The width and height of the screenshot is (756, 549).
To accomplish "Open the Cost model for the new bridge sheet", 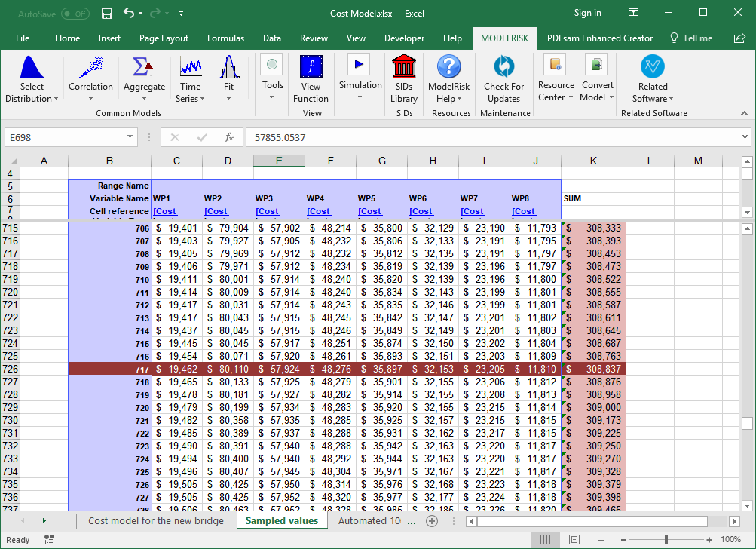I will 155,520.
